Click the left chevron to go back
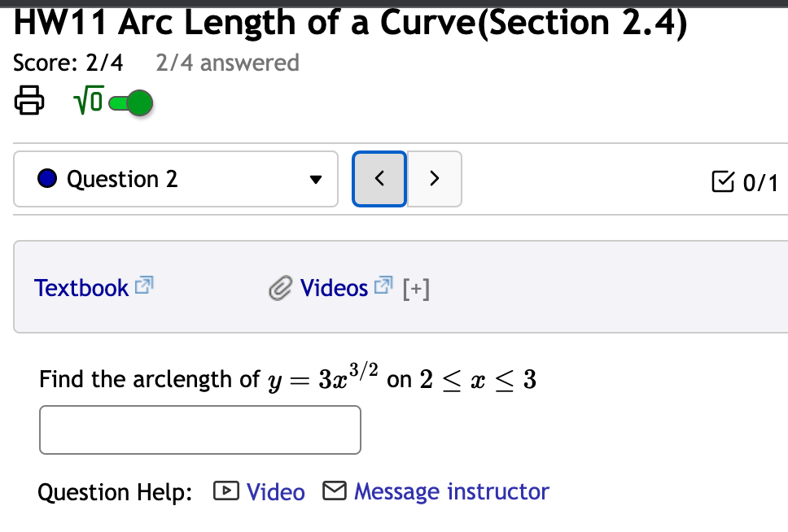The width and height of the screenshot is (788, 532). (x=379, y=179)
